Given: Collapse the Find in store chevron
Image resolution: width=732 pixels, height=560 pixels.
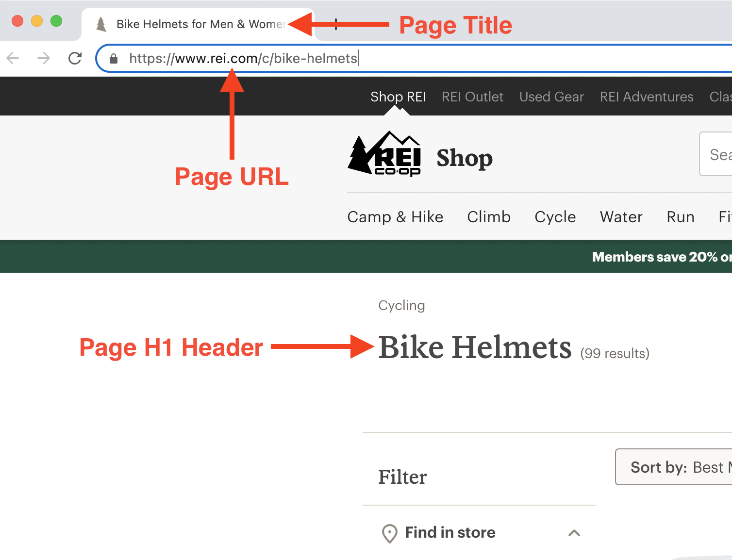Looking at the screenshot, I should (x=574, y=533).
